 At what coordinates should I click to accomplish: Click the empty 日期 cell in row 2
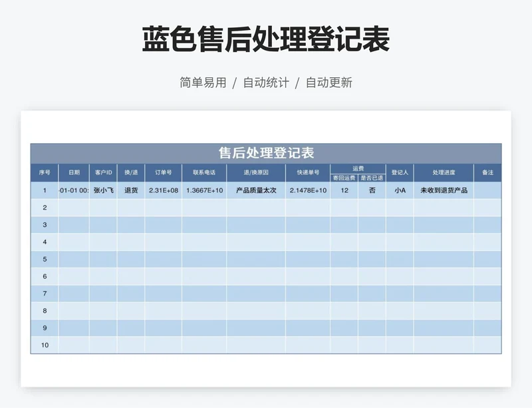pos(74,208)
